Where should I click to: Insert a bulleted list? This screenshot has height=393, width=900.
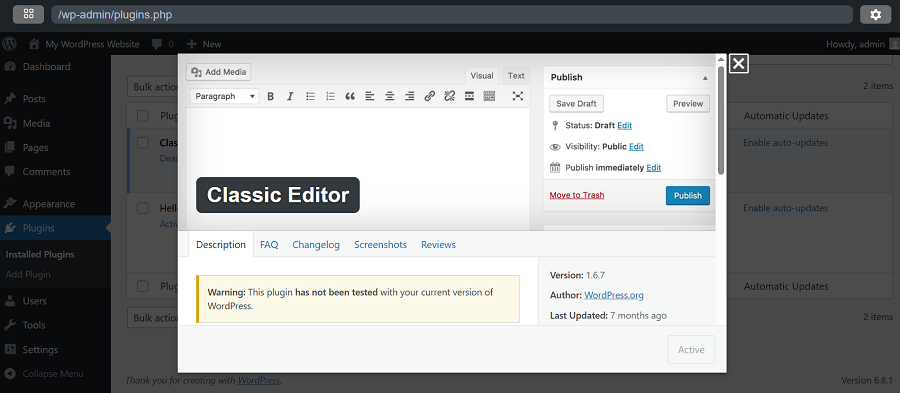pos(310,96)
